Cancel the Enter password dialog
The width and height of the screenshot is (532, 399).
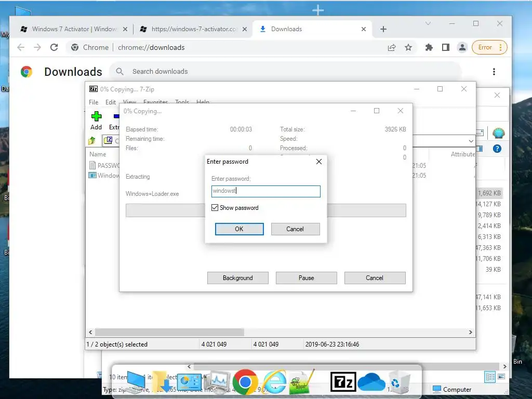(x=295, y=229)
